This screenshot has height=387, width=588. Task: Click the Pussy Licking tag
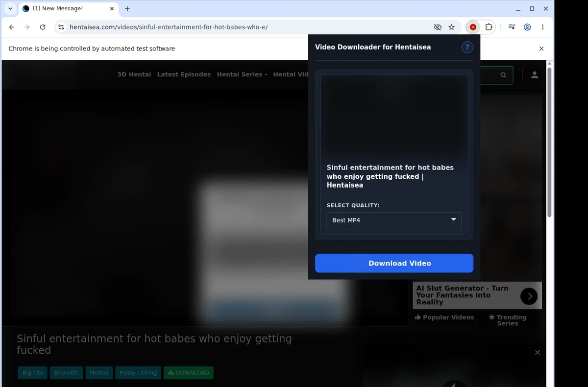coord(138,372)
